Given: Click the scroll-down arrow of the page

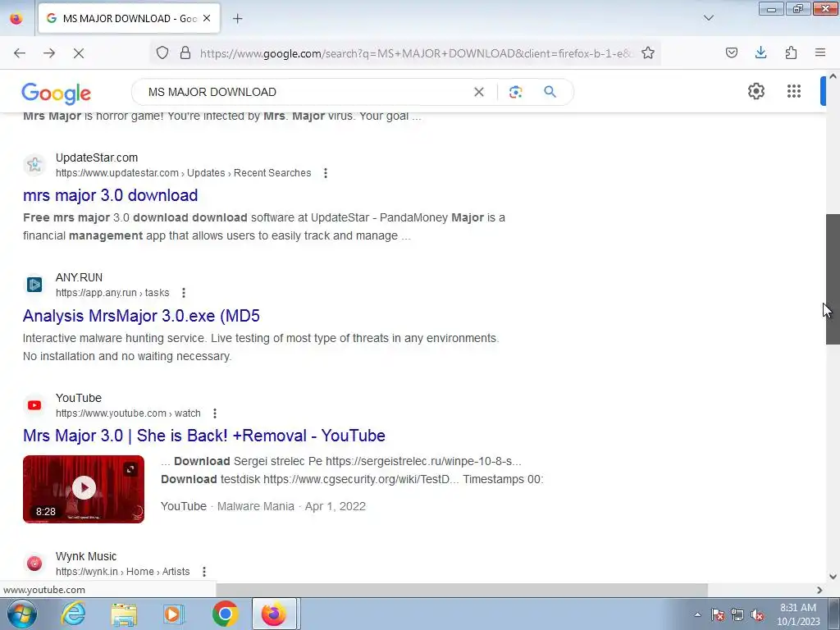Looking at the screenshot, I should 833,577.
